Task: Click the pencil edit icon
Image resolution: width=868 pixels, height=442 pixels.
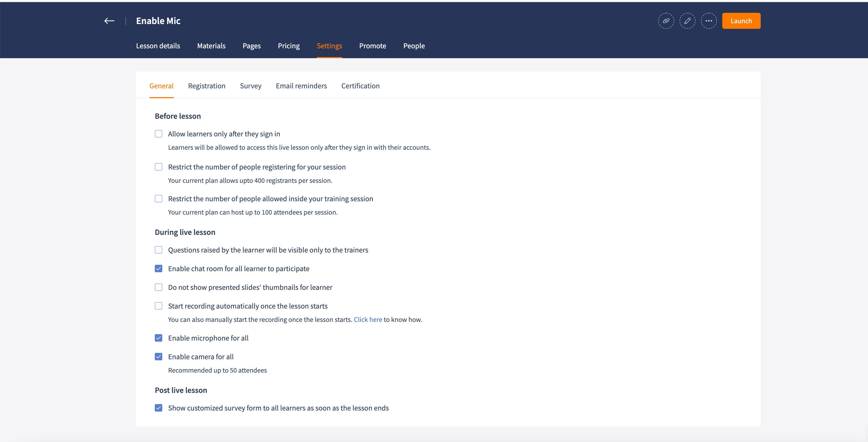Action: pos(687,21)
